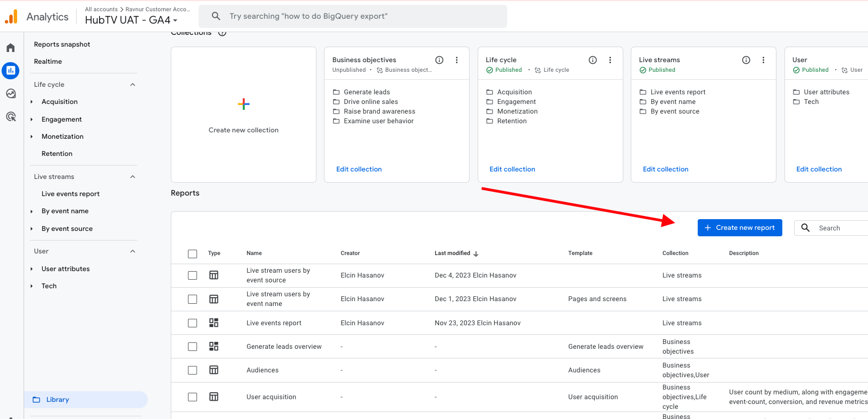Click the colorful plus create collection icon

[244, 104]
